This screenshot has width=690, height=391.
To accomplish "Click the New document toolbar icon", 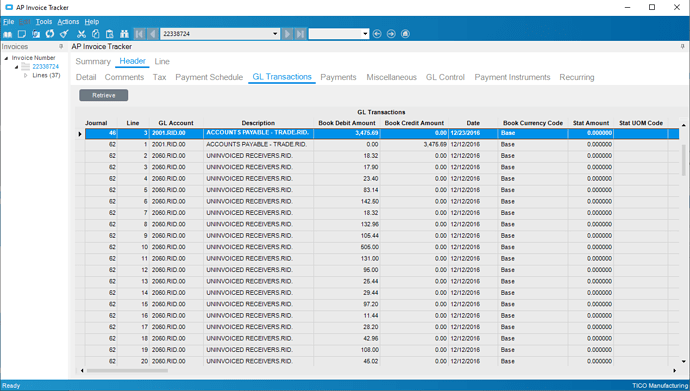I will point(21,34).
